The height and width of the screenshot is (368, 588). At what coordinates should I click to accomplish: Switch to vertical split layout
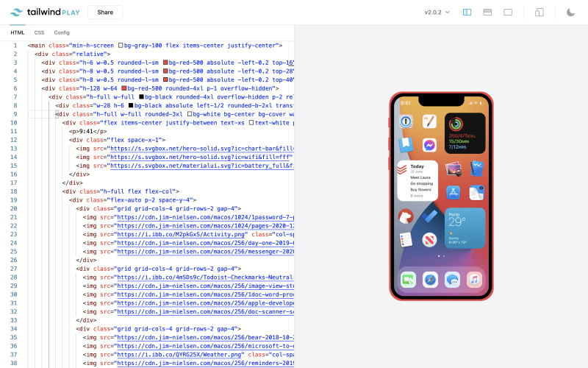point(467,13)
